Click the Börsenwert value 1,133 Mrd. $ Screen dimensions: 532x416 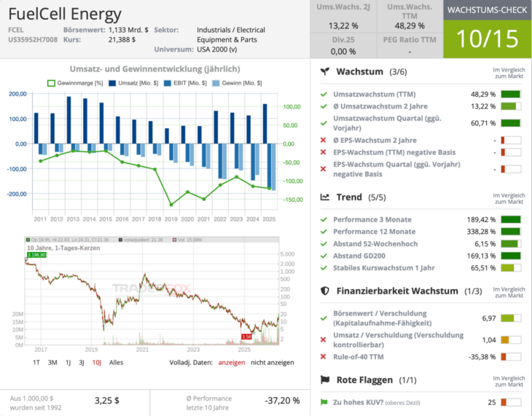point(128,30)
